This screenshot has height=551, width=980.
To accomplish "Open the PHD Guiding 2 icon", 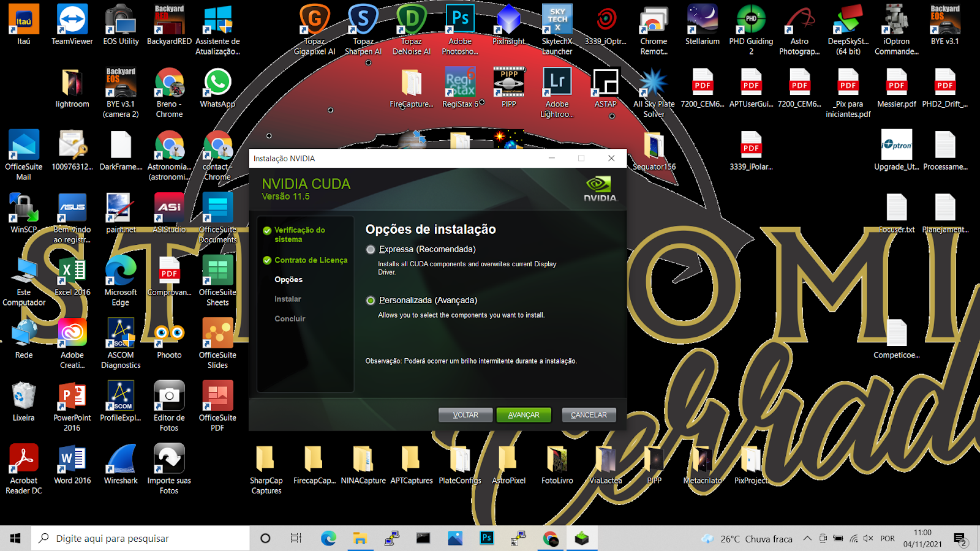I will pos(751,29).
